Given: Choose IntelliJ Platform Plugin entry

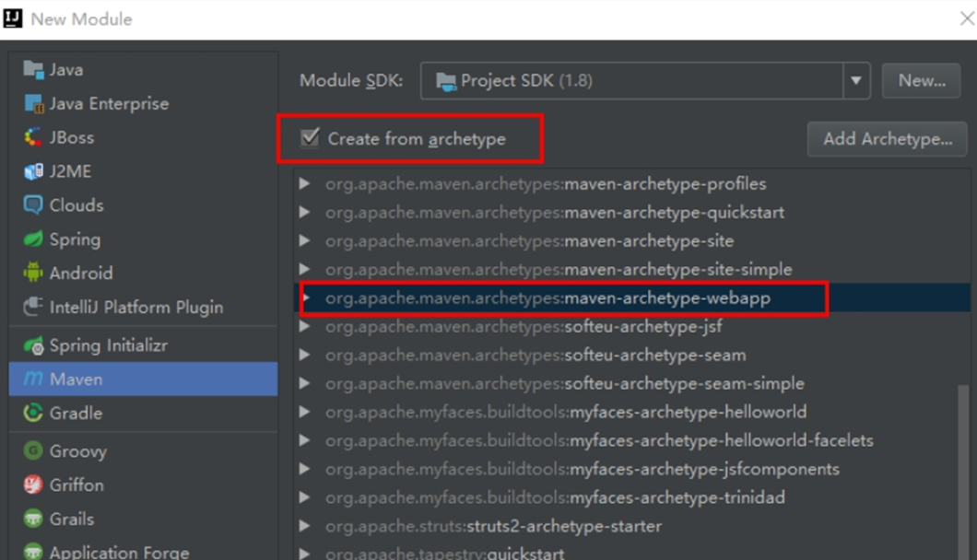Looking at the screenshot, I should coord(143,307).
